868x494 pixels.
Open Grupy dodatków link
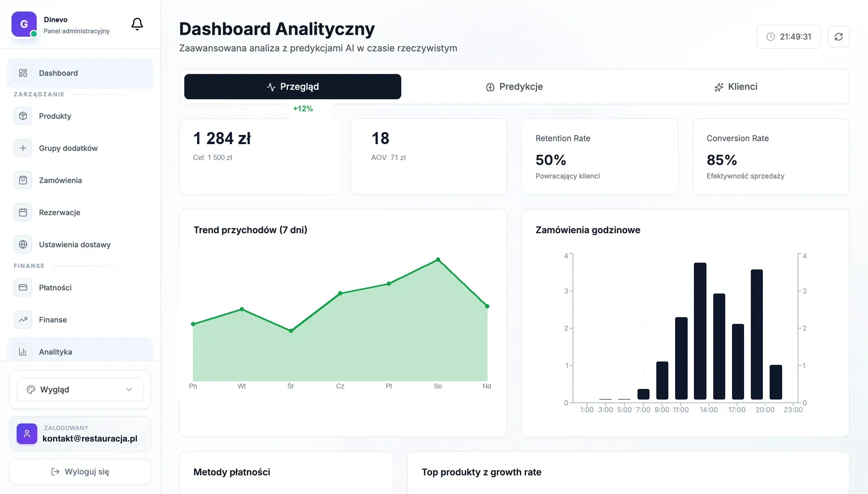pos(80,148)
